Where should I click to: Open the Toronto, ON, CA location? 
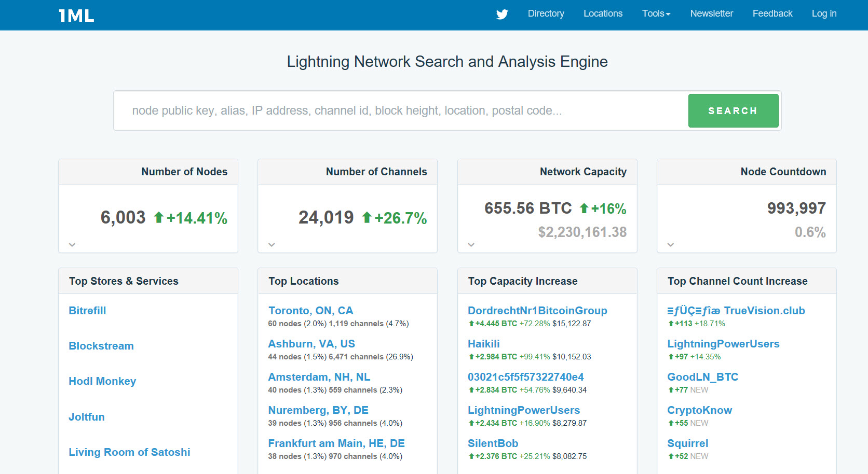coord(310,311)
